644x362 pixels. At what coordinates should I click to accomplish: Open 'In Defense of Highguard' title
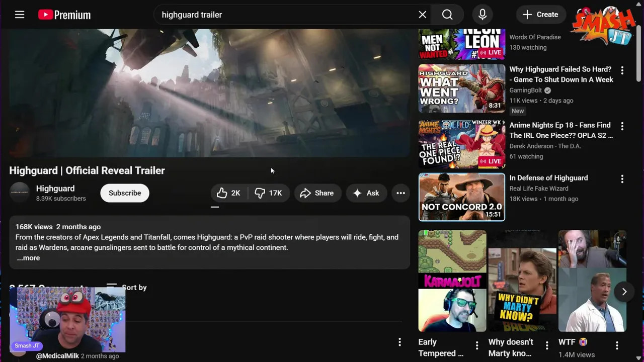coord(548,178)
